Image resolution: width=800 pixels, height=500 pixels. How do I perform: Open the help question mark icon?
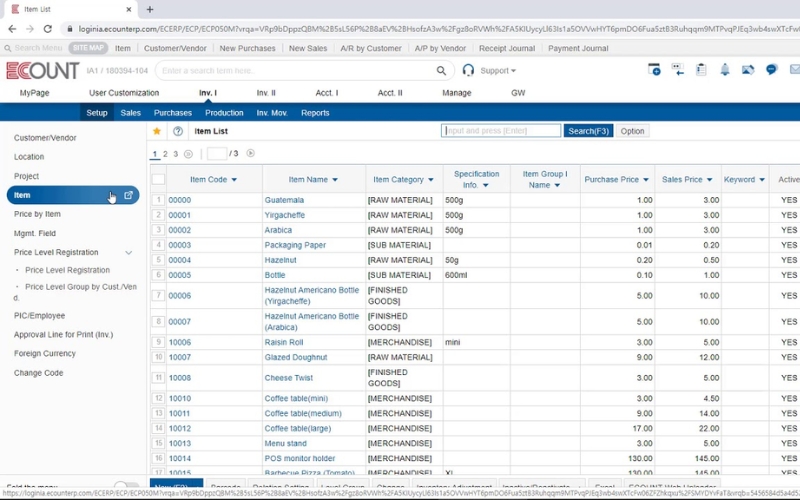(x=178, y=131)
